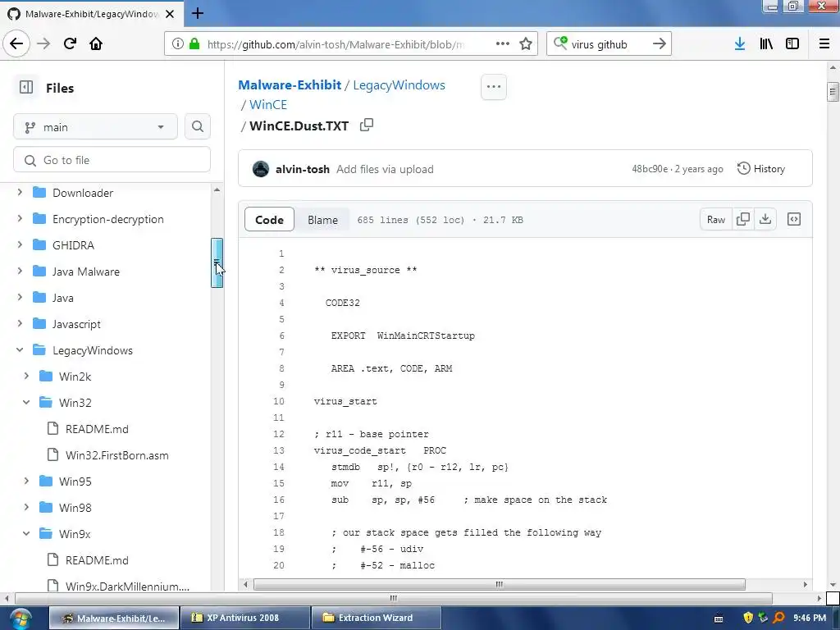The image size is (840, 630).
Task: Open WinCE breadcrumb link
Action: click(x=268, y=104)
